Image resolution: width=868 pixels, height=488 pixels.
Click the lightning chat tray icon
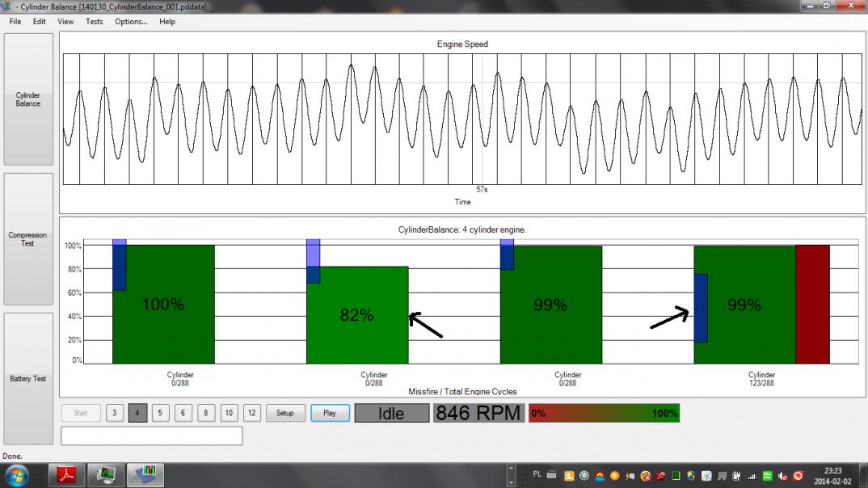(630, 476)
